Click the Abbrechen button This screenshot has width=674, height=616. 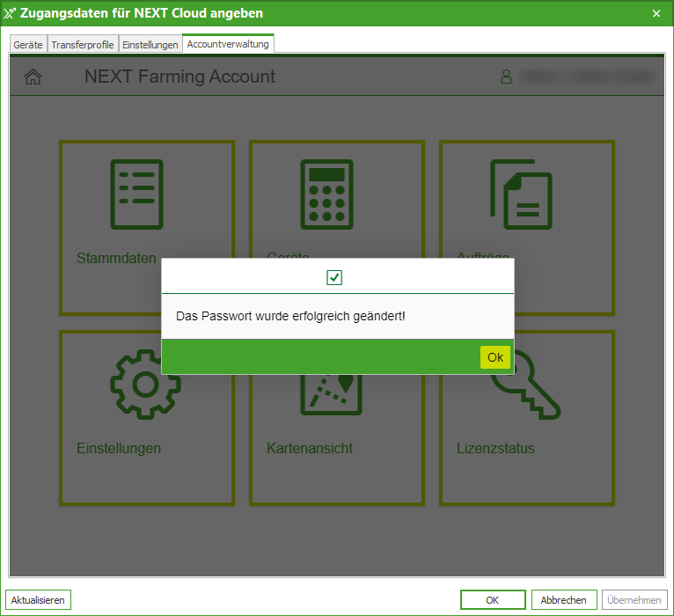tap(564, 600)
